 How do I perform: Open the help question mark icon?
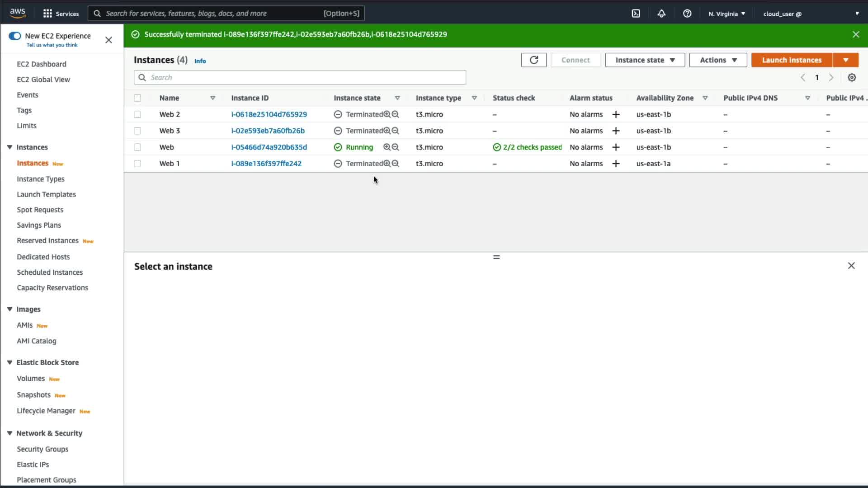click(x=687, y=14)
